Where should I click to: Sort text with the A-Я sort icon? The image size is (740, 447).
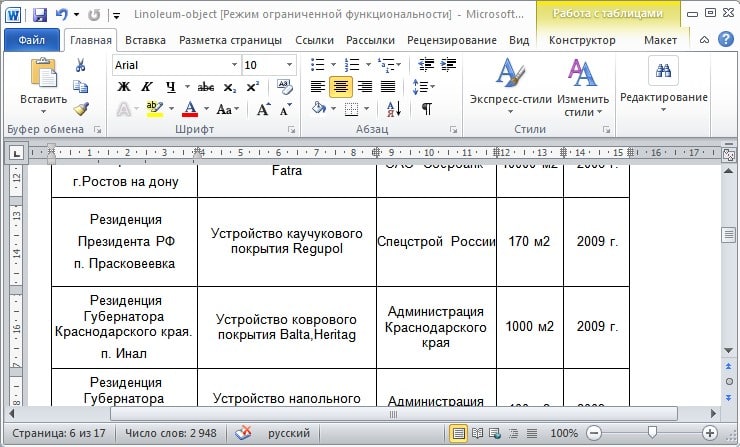click(393, 109)
